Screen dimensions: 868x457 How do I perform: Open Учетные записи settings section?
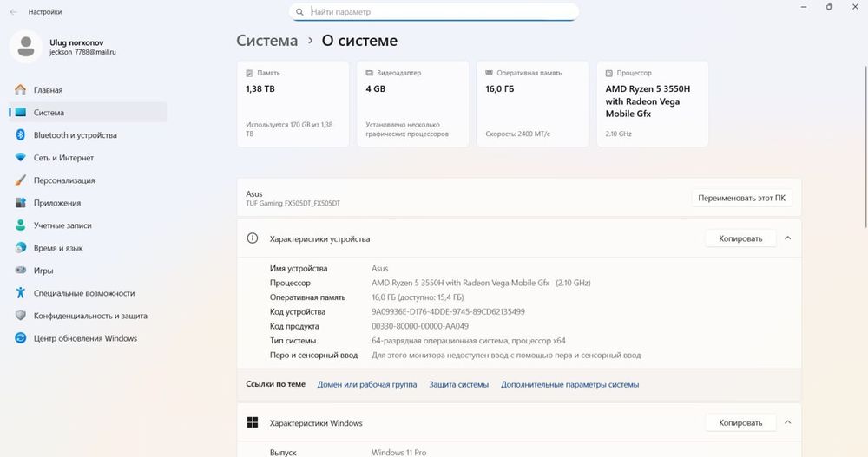pos(88,225)
